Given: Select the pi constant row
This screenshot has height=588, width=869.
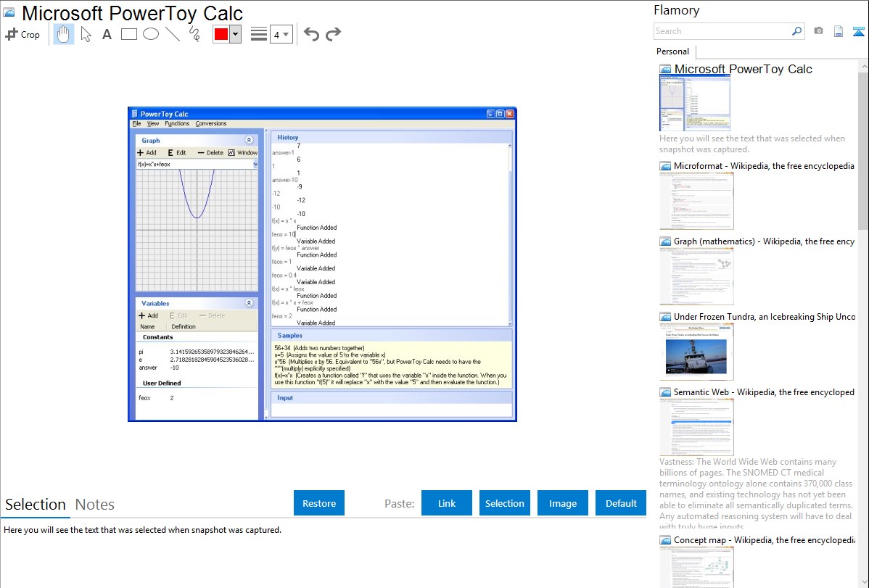Looking at the screenshot, I should (x=197, y=352).
